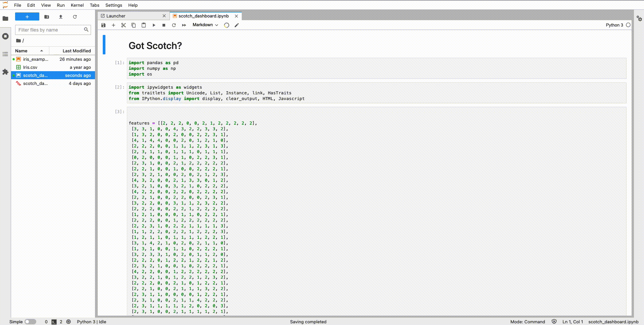Run all cells with fast-forward icon

pyautogui.click(x=184, y=25)
